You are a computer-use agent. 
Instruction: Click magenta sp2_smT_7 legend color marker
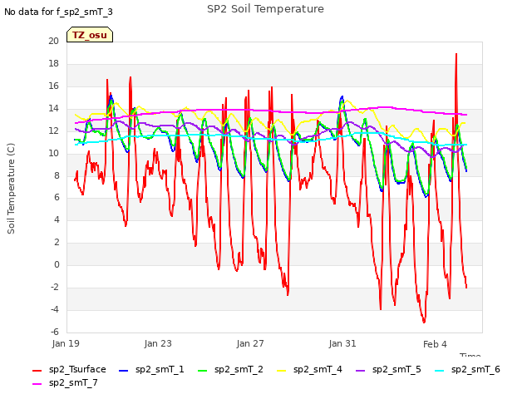pyautogui.click(x=37, y=384)
